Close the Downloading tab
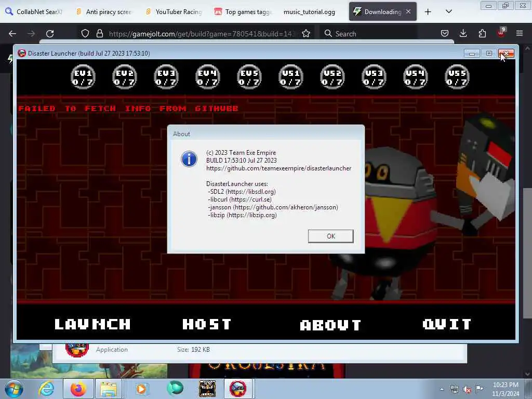532x399 pixels. tap(408, 11)
